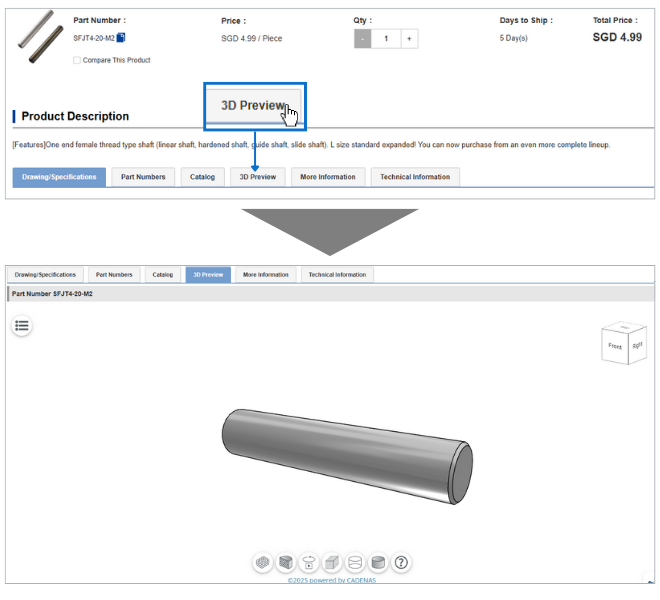660x600 pixels.
Task: Click the shaft product thumbnail image
Action: coord(36,38)
